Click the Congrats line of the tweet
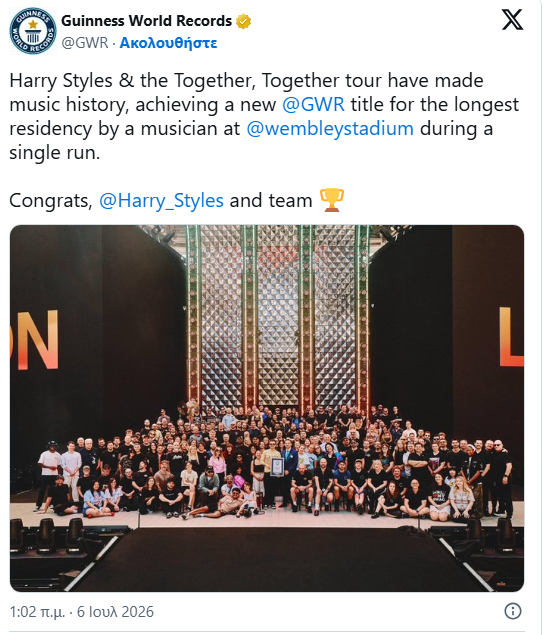The height and width of the screenshot is (635, 544). (x=177, y=200)
